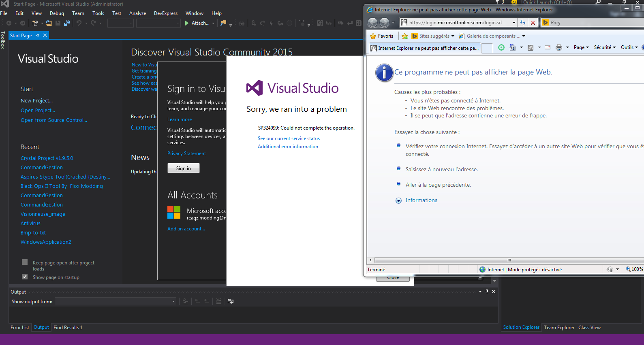644x345 pixels.
Task: Click the Visual Studio notifications flag icon
Action: tap(498, 2)
